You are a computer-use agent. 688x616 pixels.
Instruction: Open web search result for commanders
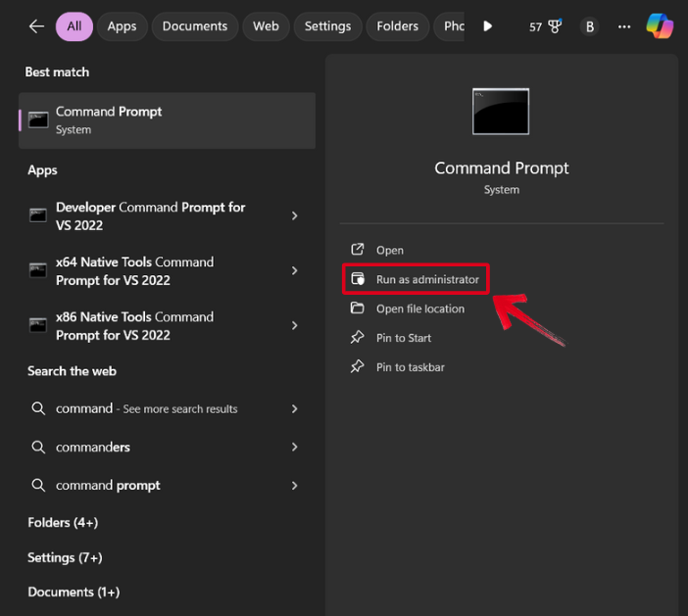pyautogui.click(x=93, y=447)
